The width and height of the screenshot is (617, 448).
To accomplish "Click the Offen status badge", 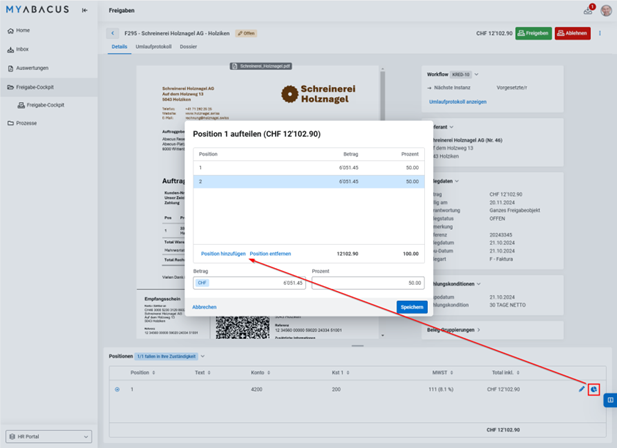I will coord(246,33).
